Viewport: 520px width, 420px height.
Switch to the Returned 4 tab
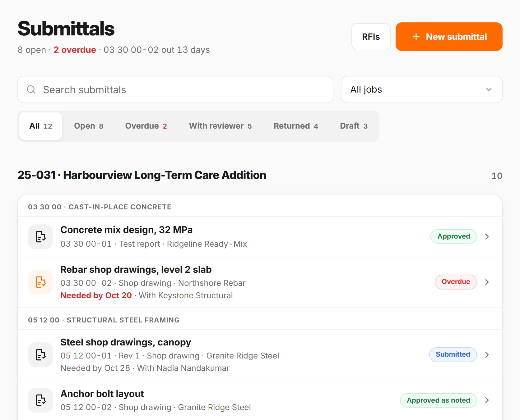[296, 126]
